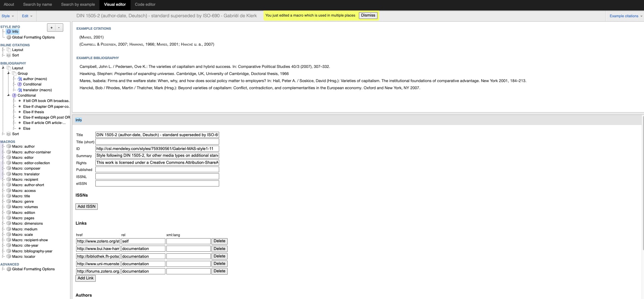Click the Macro: access box icon
The height and width of the screenshot is (299, 644).
(x=9, y=191)
